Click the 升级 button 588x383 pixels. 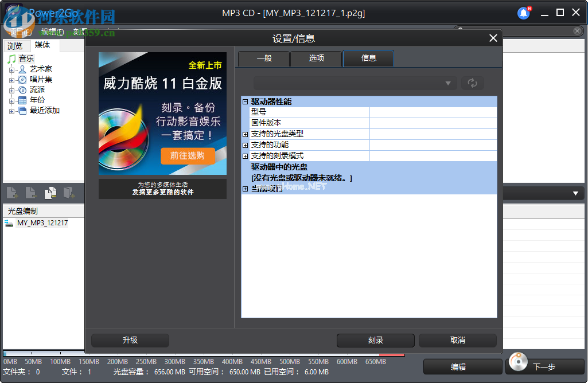(x=129, y=341)
